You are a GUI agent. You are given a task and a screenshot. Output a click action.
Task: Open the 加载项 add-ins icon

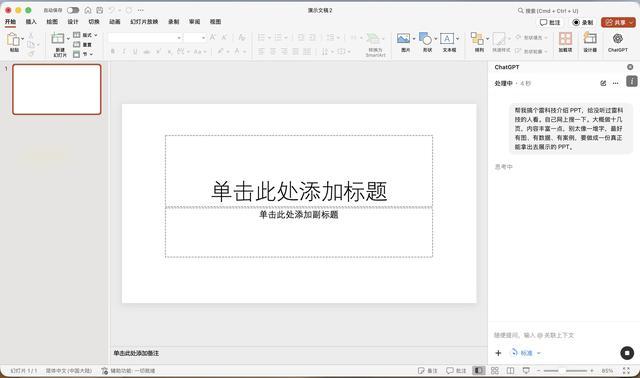[x=565, y=39]
